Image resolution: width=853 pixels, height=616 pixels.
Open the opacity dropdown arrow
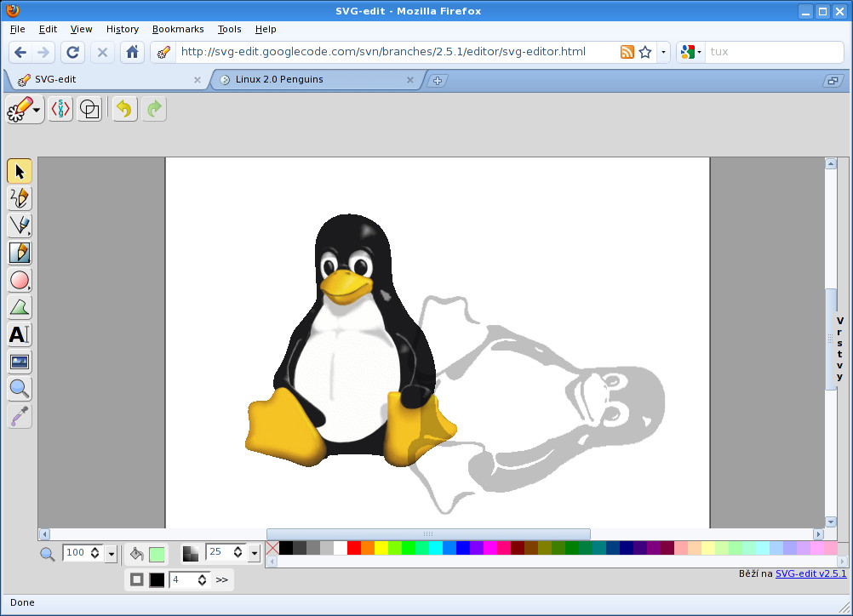coord(254,554)
